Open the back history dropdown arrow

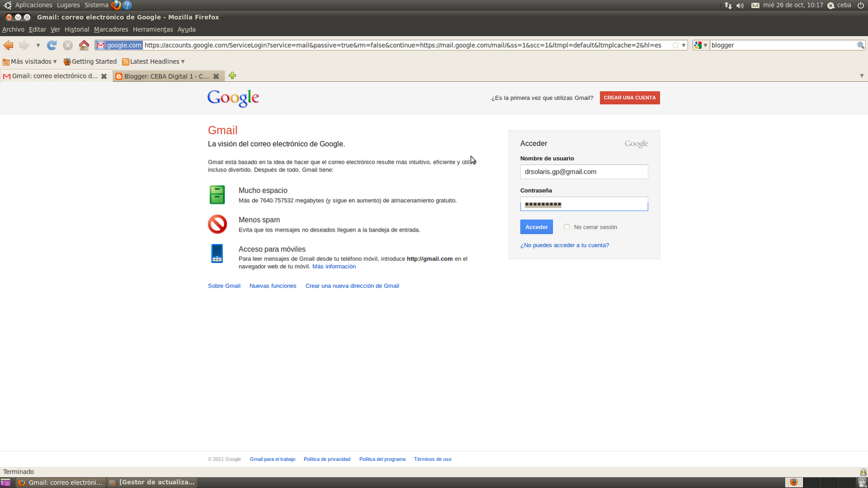38,45
